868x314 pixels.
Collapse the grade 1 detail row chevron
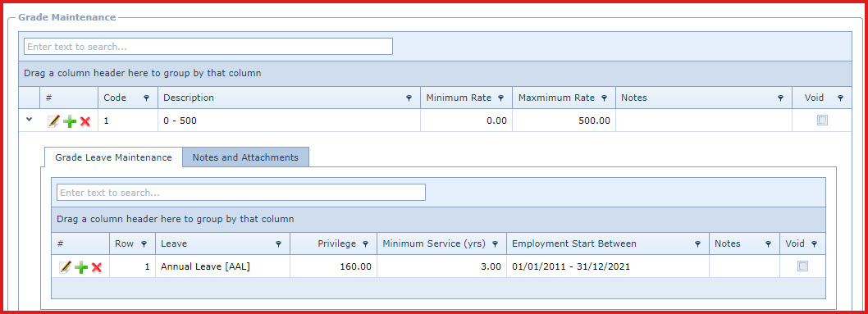point(30,120)
